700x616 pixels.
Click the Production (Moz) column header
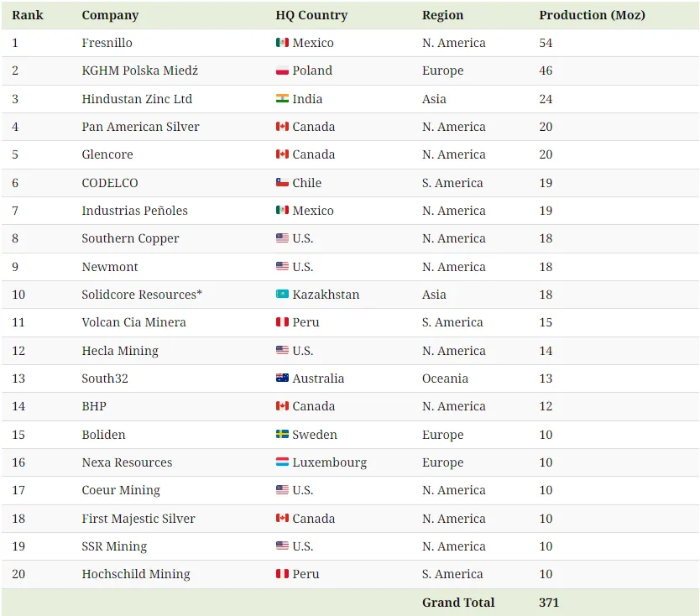tap(592, 15)
